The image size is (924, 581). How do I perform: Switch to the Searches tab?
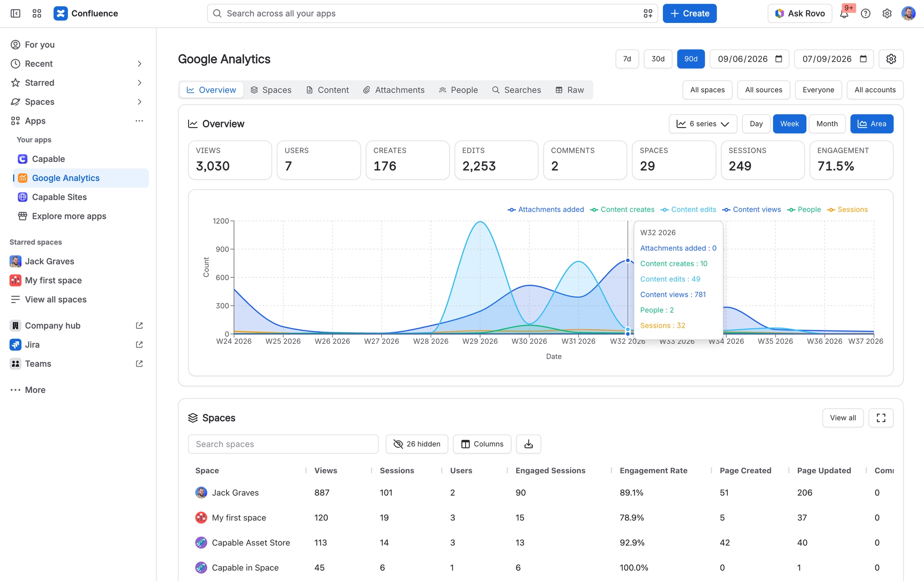pos(517,90)
